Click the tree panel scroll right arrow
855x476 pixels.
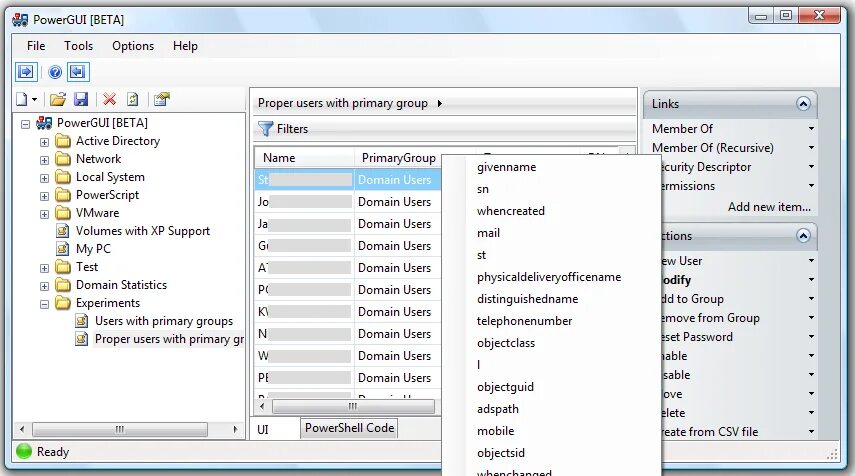(235, 429)
